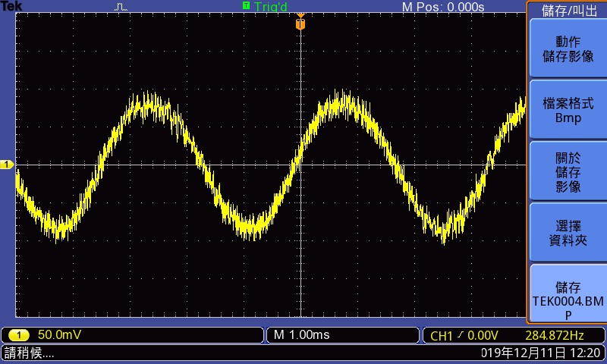The image size is (607, 364).
Task: Click the rising edge trigger slope symbol
Action: tap(459, 335)
